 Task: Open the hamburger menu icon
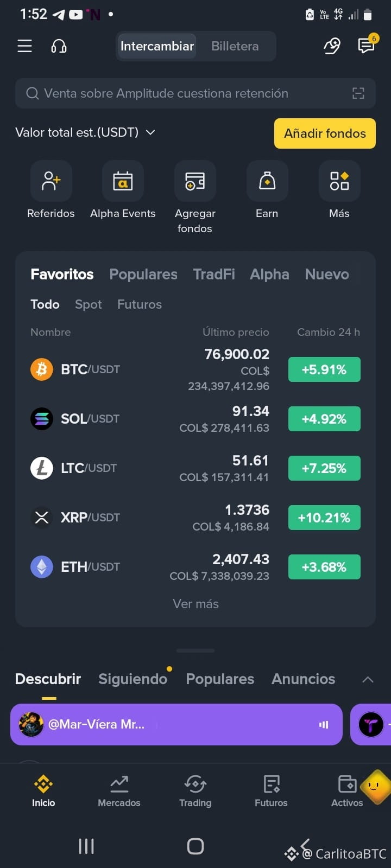click(24, 46)
